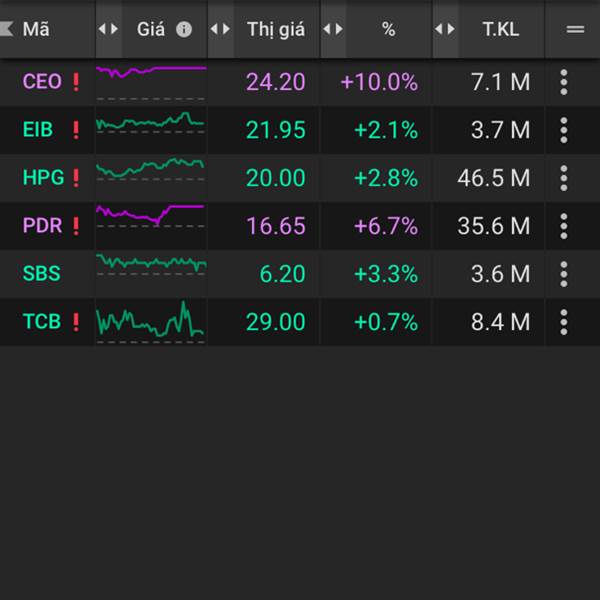Screen dimensions: 600x600
Task: Open the three-dot menu for HPG
Action: point(564,178)
